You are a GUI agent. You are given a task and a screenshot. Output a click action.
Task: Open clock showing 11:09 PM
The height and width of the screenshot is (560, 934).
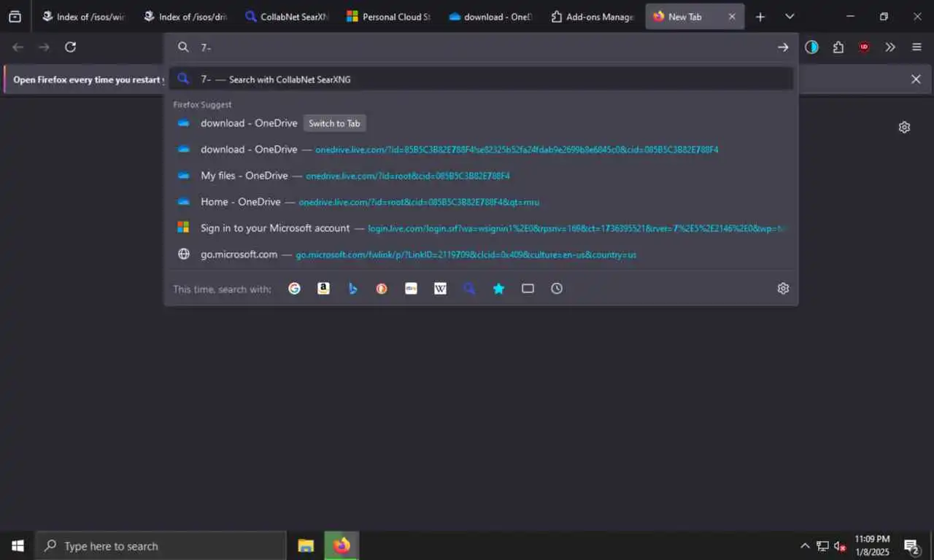(x=872, y=545)
